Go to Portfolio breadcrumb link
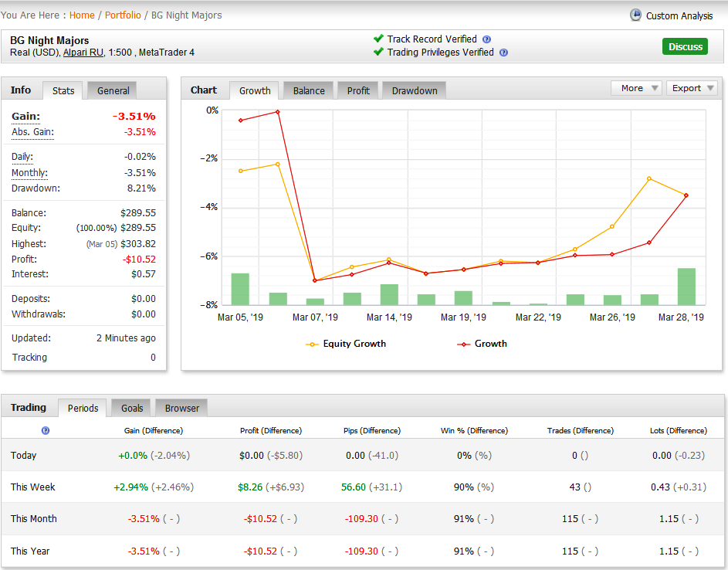This screenshot has width=728, height=570. pyautogui.click(x=123, y=15)
